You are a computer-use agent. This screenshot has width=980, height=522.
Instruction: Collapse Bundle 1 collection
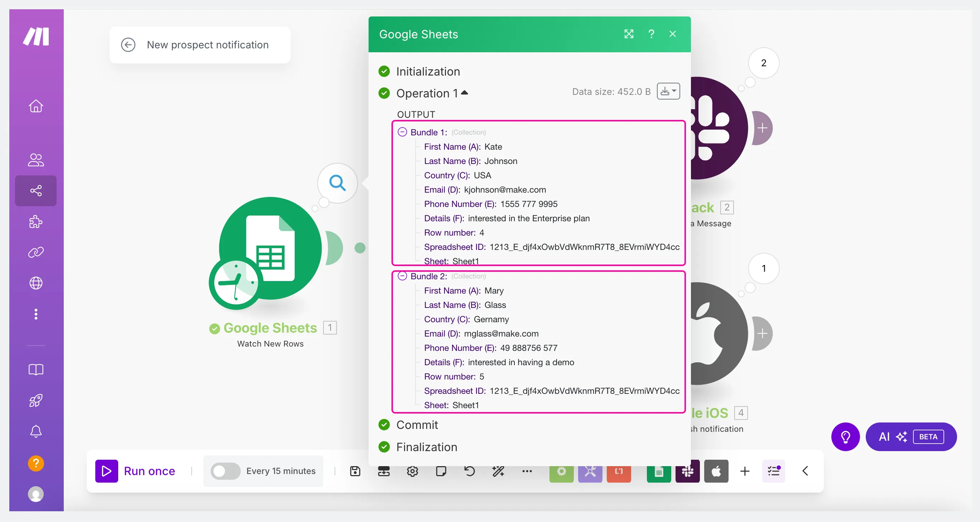click(402, 132)
